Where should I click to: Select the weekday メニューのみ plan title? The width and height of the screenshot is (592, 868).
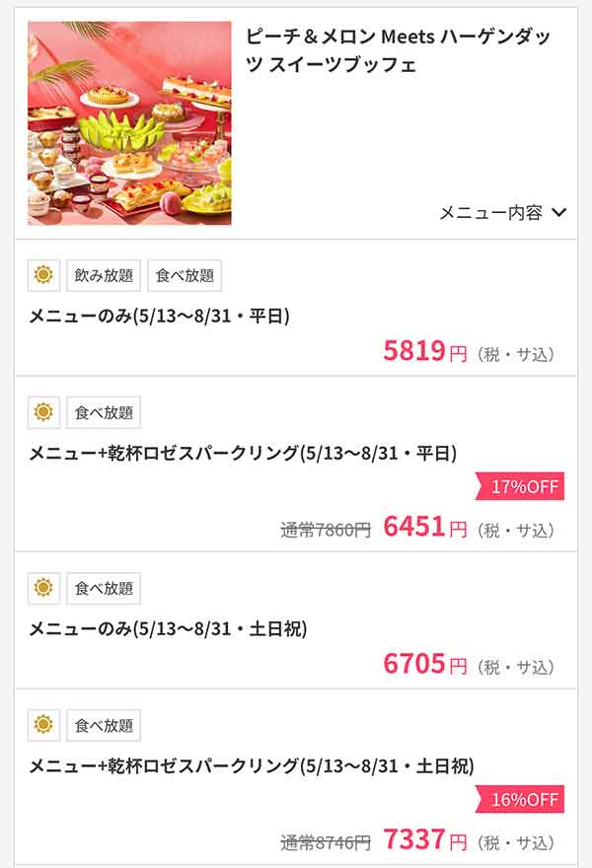(x=159, y=316)
